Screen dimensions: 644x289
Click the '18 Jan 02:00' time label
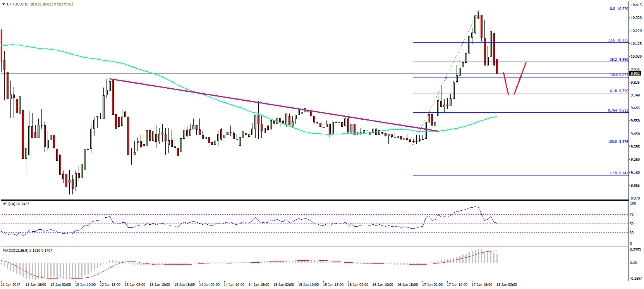click(x=507, y=285)
